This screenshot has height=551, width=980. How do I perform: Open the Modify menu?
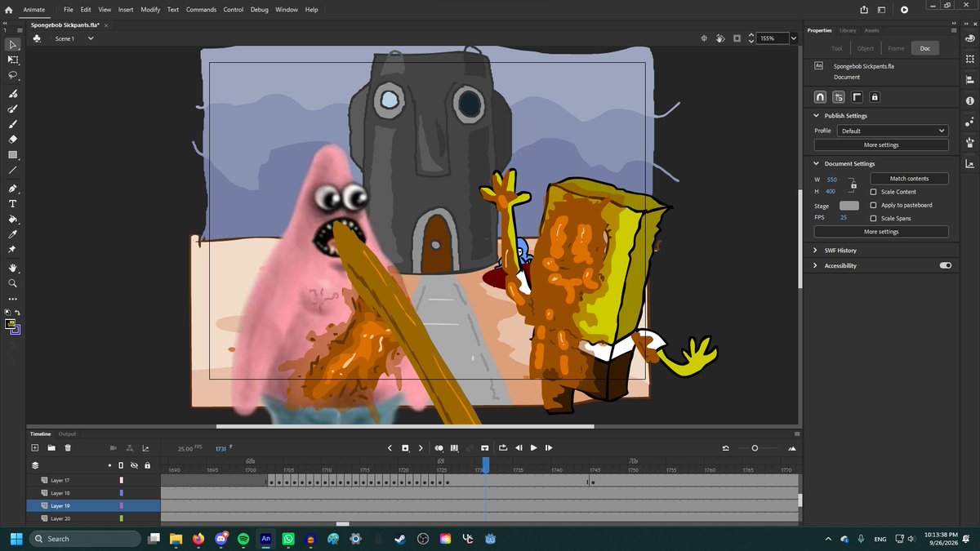pos(150,10)
